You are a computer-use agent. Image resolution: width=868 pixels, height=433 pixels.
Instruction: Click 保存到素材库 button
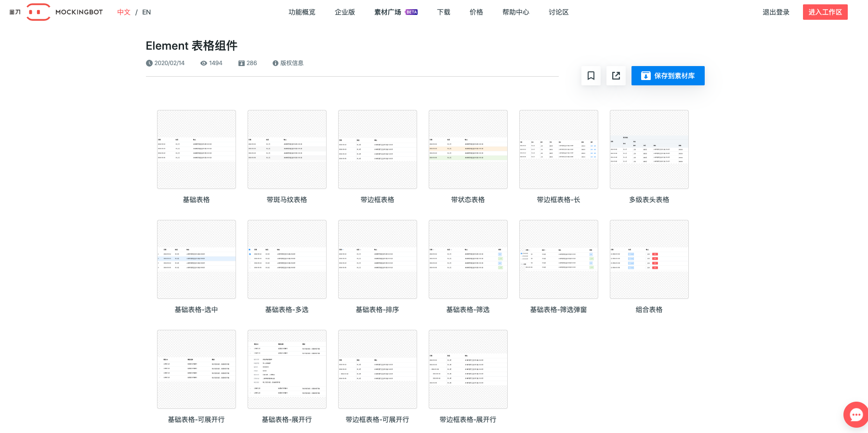668,76
